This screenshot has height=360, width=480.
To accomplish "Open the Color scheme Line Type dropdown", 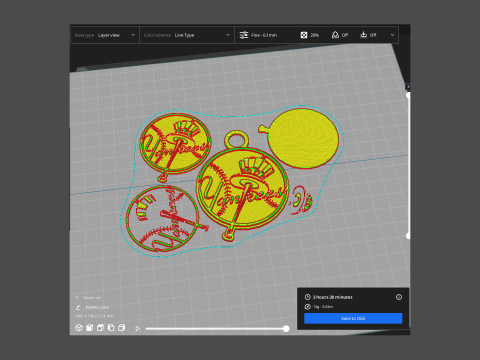I will point(187,35).
